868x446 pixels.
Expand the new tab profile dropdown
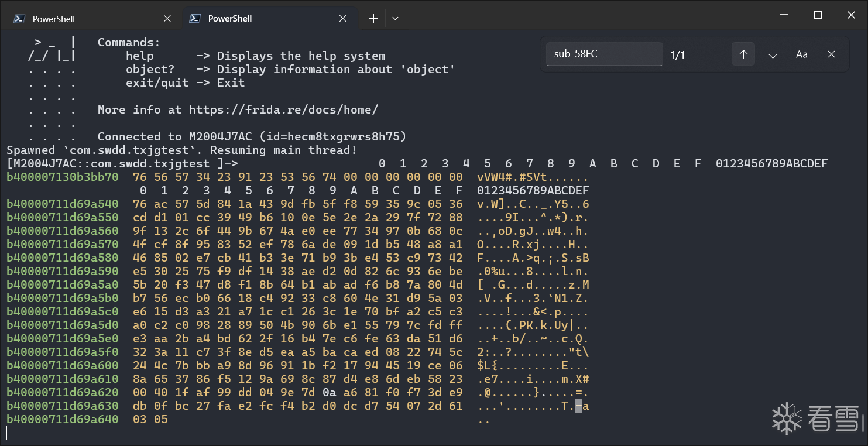tap(396, 19)
